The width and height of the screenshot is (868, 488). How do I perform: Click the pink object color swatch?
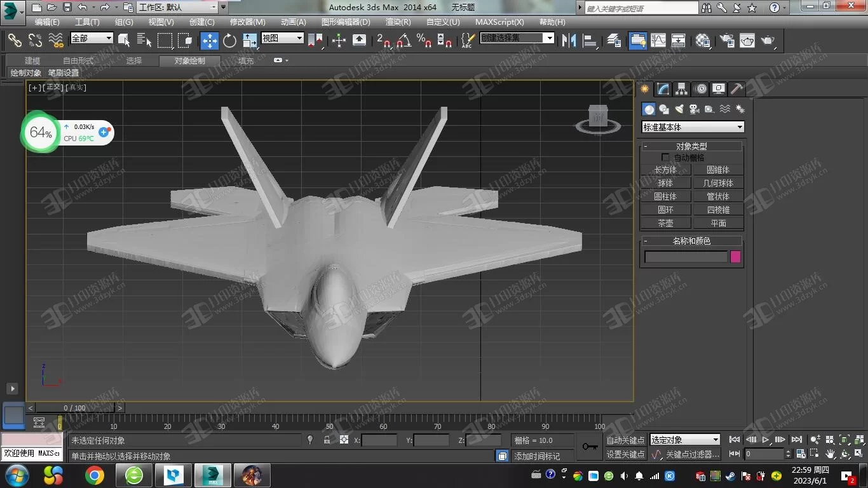735,257
